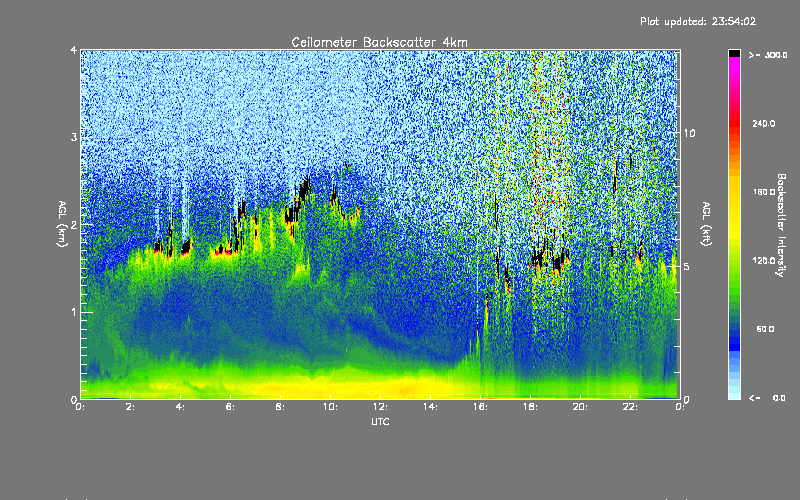Click the '5' kft tick label
800x500 pixels.
click(687, 267)
